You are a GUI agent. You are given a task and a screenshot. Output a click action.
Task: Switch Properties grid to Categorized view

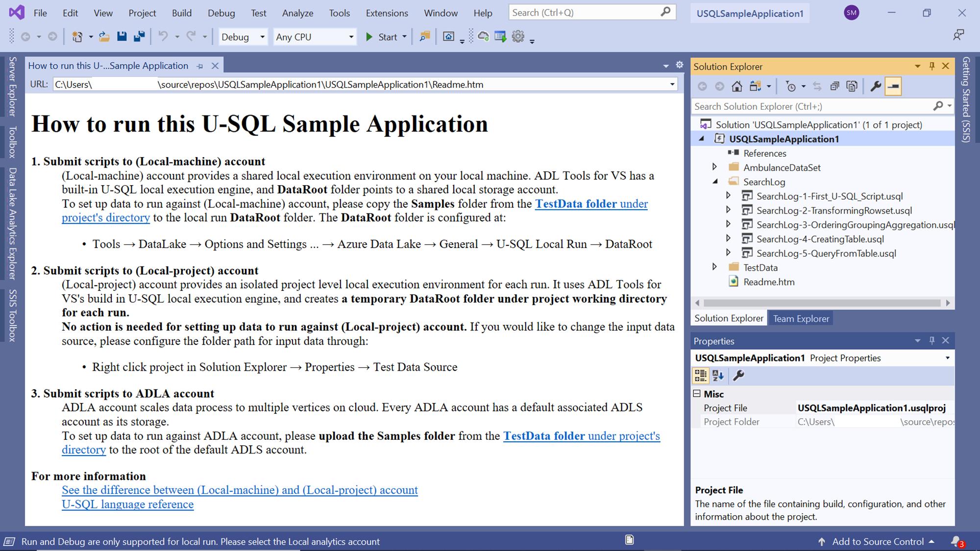[700, 376]
